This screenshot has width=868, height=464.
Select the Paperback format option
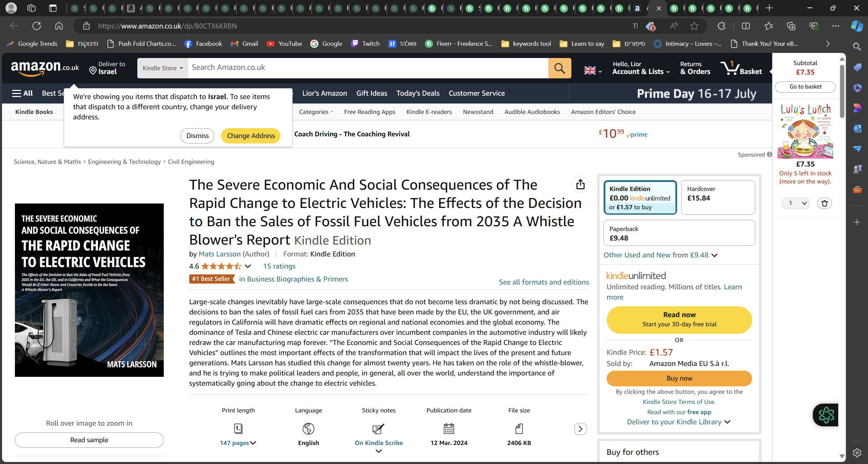679,233
